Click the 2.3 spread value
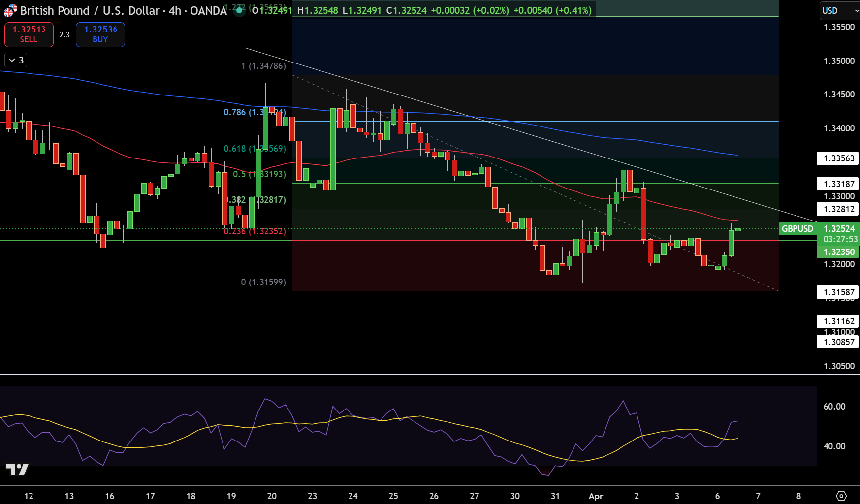The width and height of the screenshot is (860, 504). (64, 34)
